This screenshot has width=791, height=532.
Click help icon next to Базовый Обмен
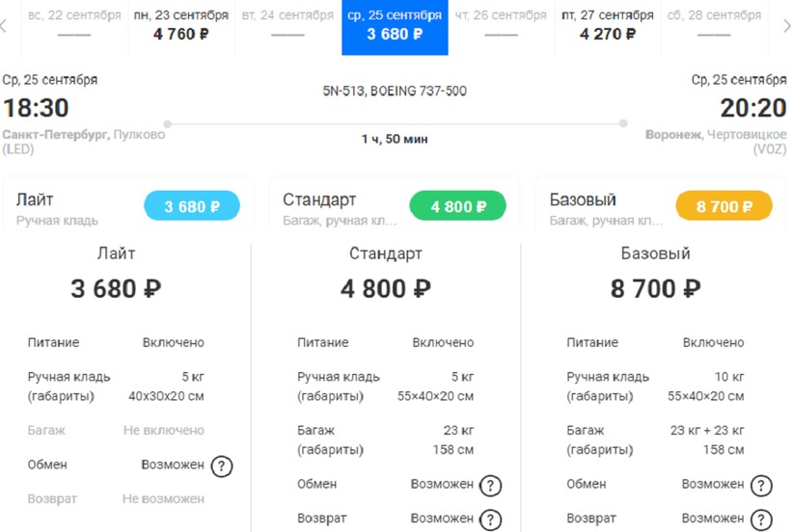(x=761, y=486)
